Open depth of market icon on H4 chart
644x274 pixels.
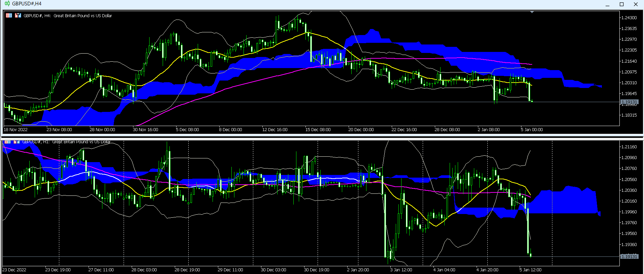[18, 16]
